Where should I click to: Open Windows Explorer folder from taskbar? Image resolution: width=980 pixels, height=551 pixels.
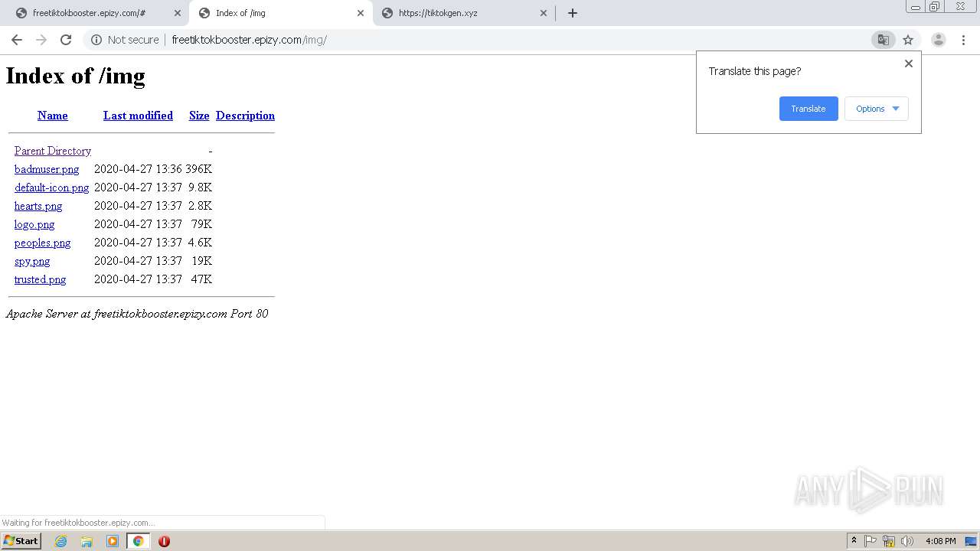tap(87, 541)
